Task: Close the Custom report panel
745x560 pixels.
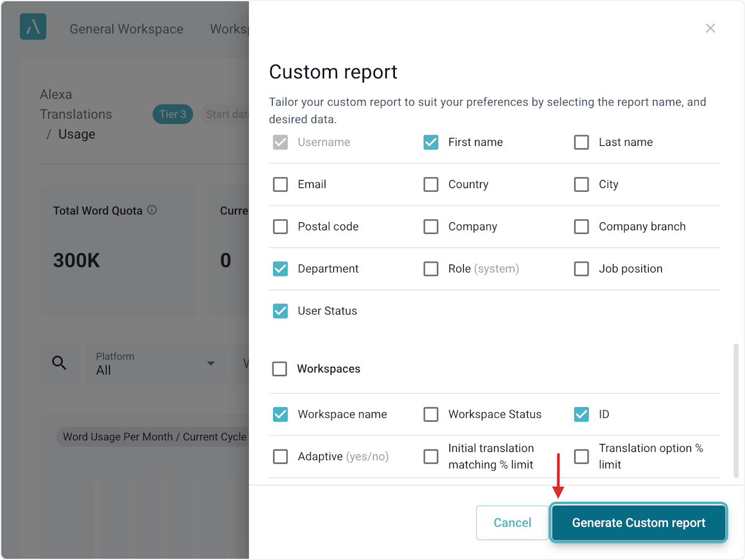Action: coord(710,29)
